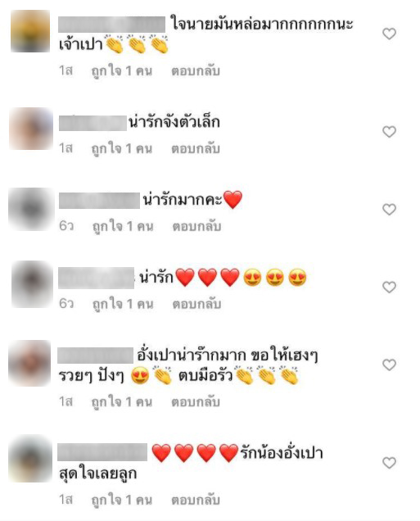Viewport: 420px width, 521px height.
Task: Open blurred username on 'น่ารักจังตัวเล็ก' comment
Action: 93,123
